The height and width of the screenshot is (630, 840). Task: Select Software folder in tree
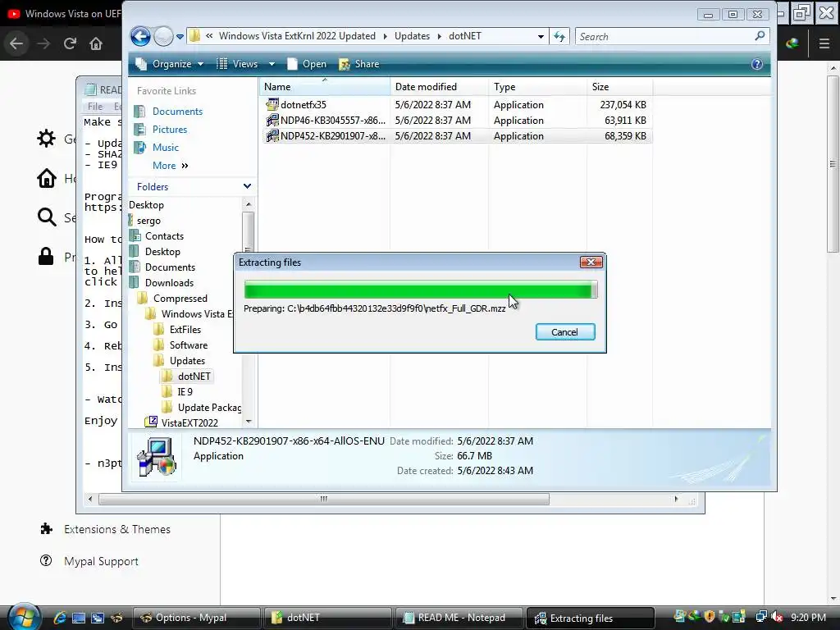(x=189, y=345)
